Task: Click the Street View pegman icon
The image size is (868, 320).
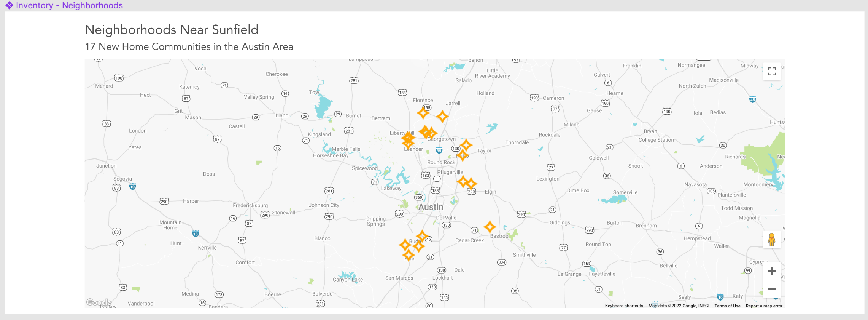Action: pos(771,240)
